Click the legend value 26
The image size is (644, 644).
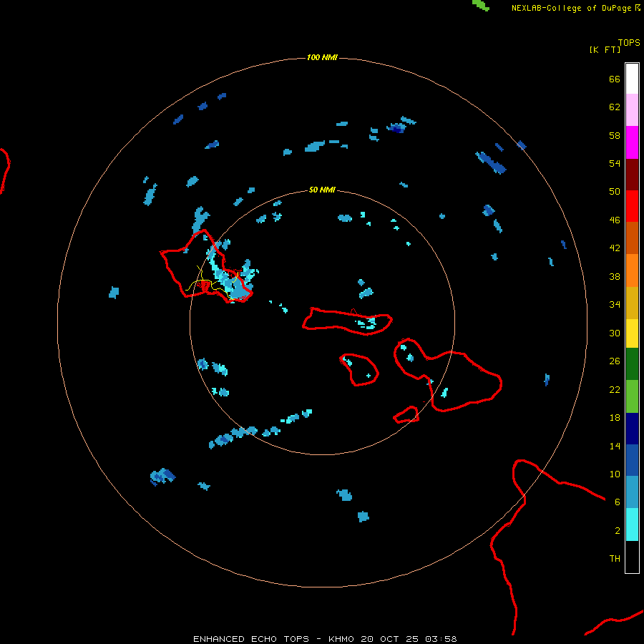pyautogui.click(x=615, y=361)
